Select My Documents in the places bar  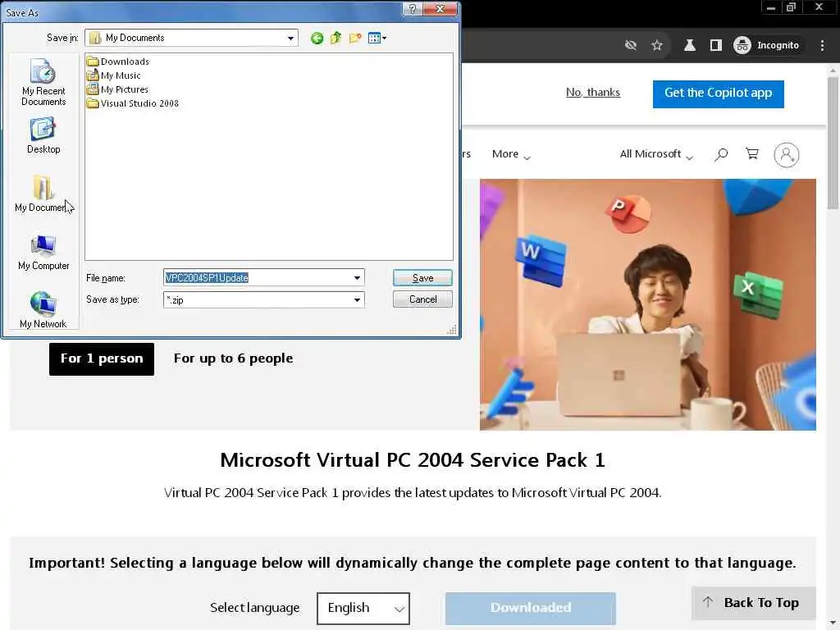point(43,194)
